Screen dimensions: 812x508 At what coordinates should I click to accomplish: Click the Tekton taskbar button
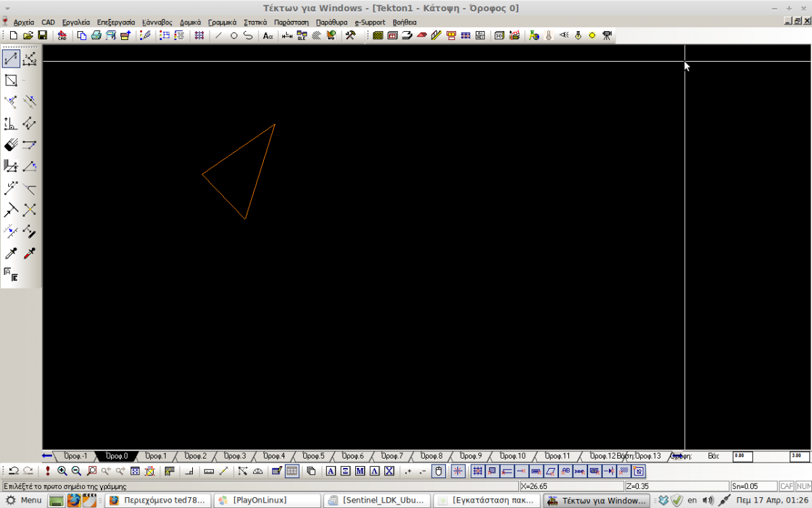point(596,501)
